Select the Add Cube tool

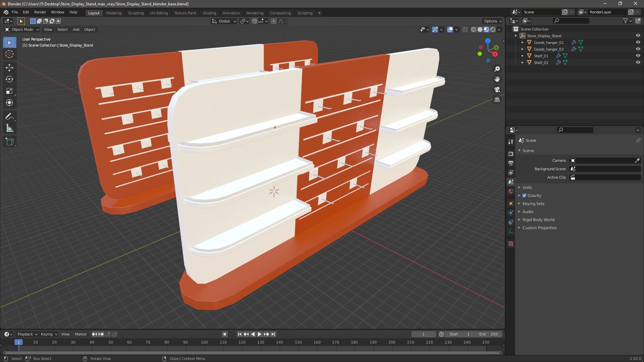point(9,142)
